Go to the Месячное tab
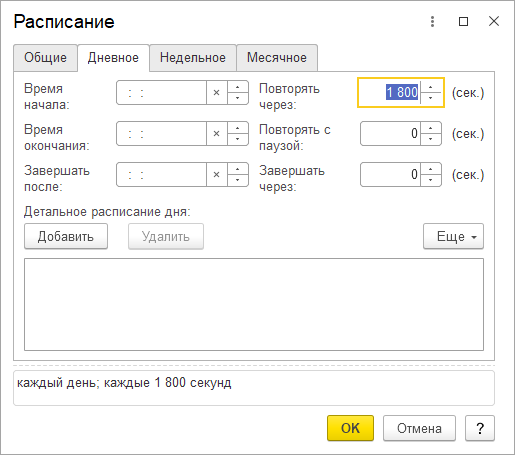Screen dimensions: 515x455 277,58
